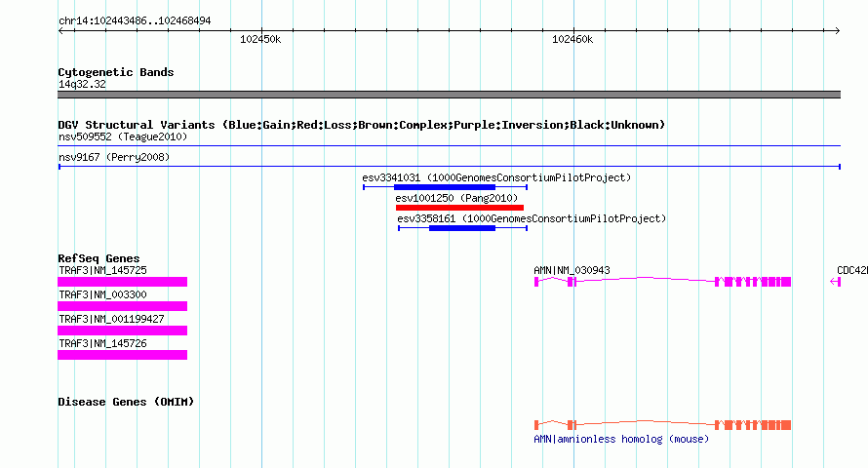The height and width of the screenshot is (468, 868).
Task: Click the 102450k ruler tick label
Action: pos(260,39)
